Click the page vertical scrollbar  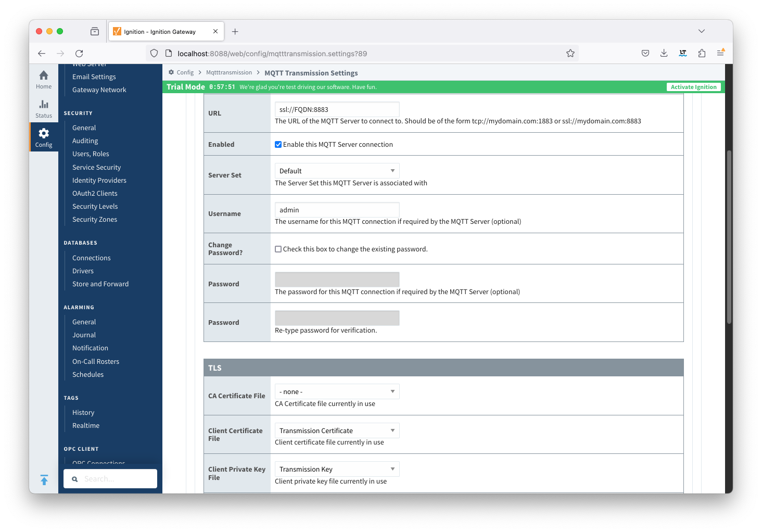tap(729, 237)
